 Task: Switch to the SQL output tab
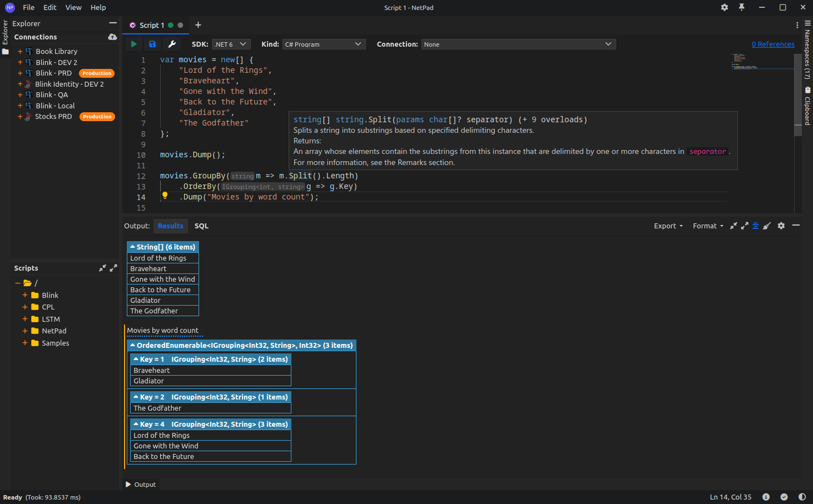[x=201, y=226]
